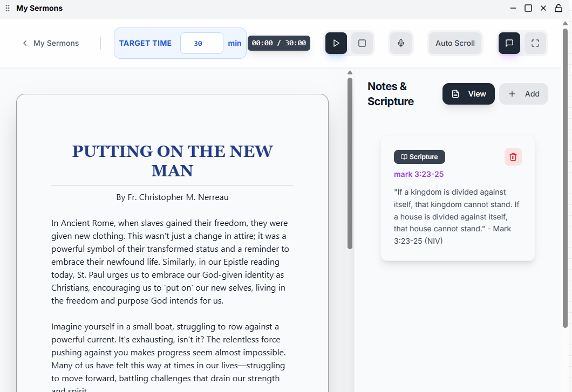Click the Scripture tag book icon
Screen dimensions: 572x392
(404, 157)
